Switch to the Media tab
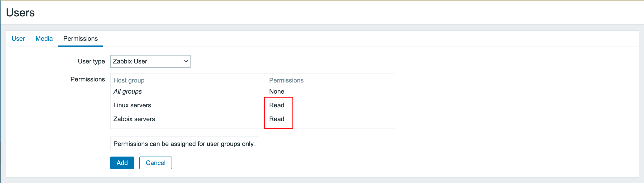This screenshot has width=644, height=183. (44, 39)
